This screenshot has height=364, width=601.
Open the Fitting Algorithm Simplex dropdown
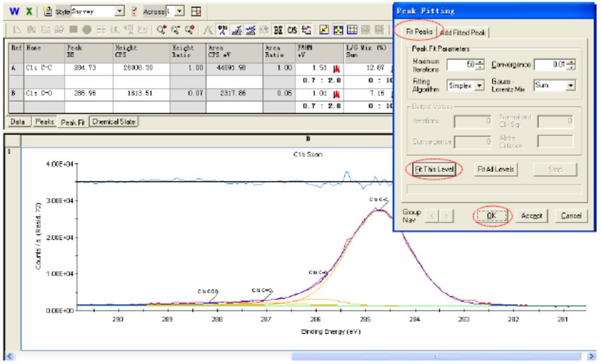click(x=479, y=85)
